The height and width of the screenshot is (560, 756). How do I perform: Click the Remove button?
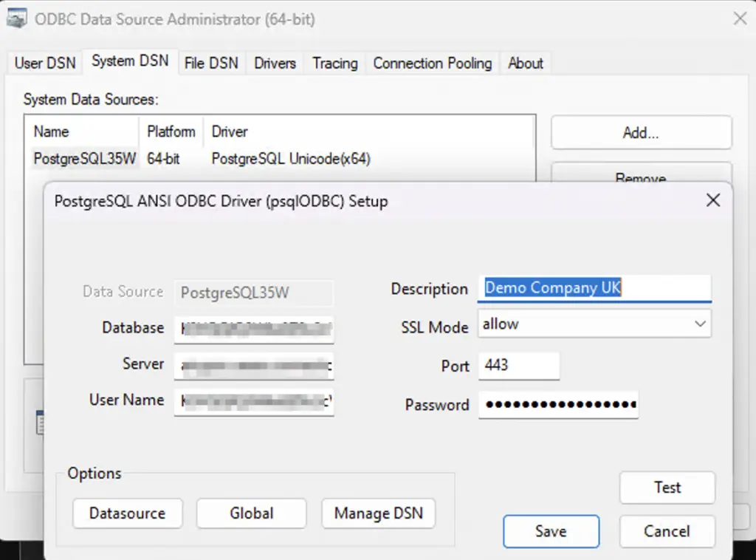(640, 177)
